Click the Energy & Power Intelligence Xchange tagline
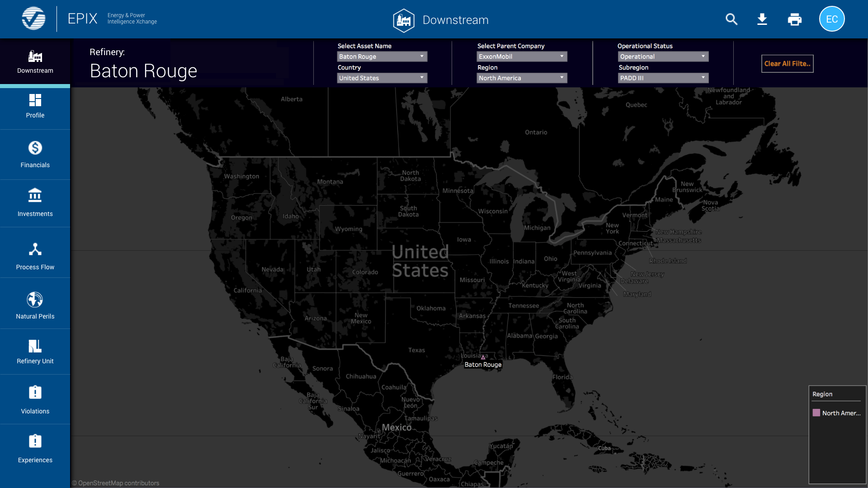Viewport: 868px width, 488px height. 132,19
